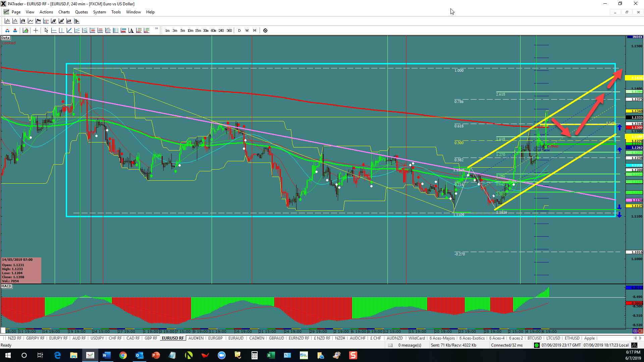
Task: Select the candlestick chart style icon
Action: (22, 21)
